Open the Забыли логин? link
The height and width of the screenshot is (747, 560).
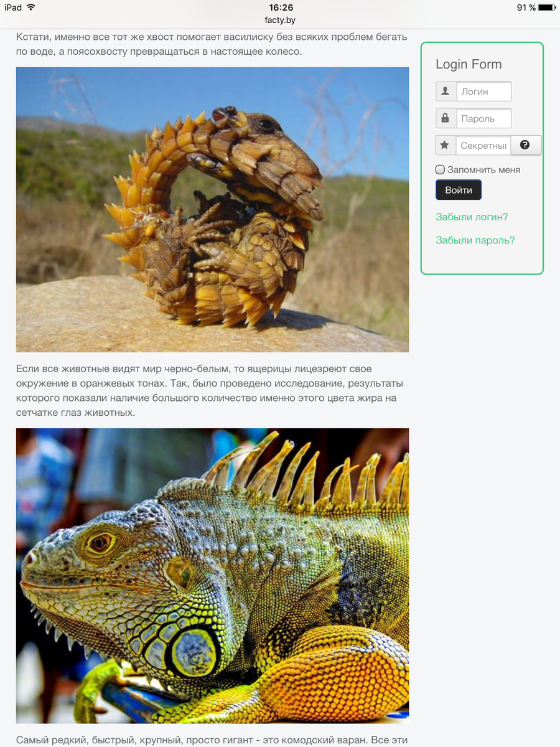[x=472, y=217]
